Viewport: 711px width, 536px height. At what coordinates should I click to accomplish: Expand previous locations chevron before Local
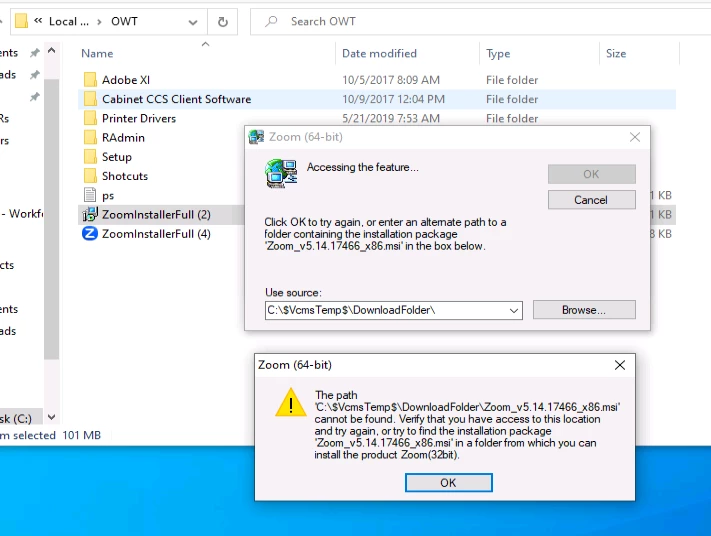coord(38,21)
